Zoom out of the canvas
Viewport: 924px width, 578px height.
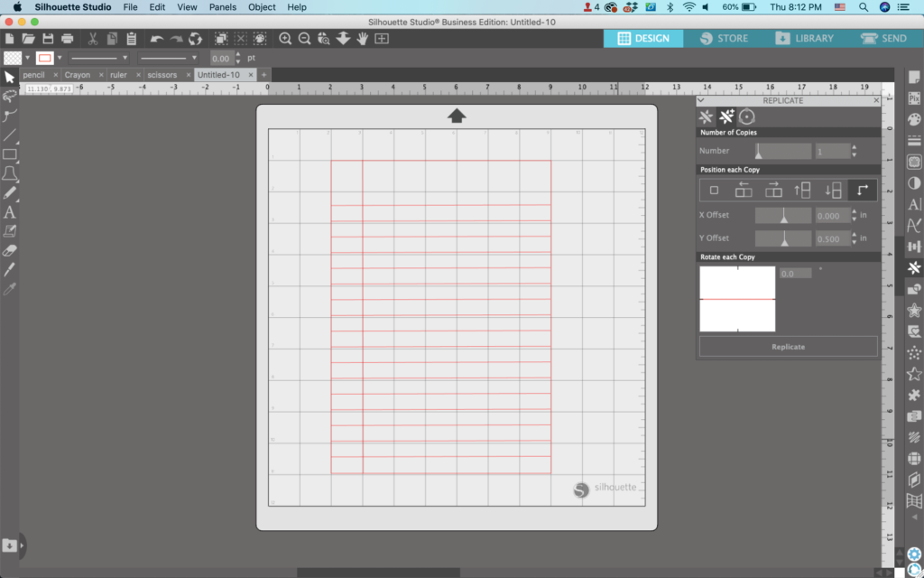coord(305,39)
